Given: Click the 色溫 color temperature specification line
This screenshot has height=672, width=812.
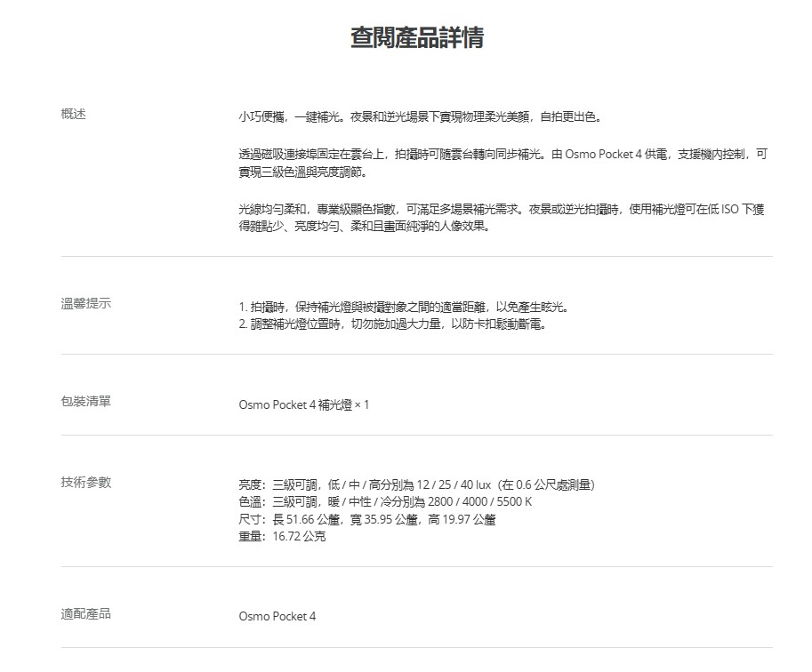Looking at the screenshot, I should tap(385, 502).
